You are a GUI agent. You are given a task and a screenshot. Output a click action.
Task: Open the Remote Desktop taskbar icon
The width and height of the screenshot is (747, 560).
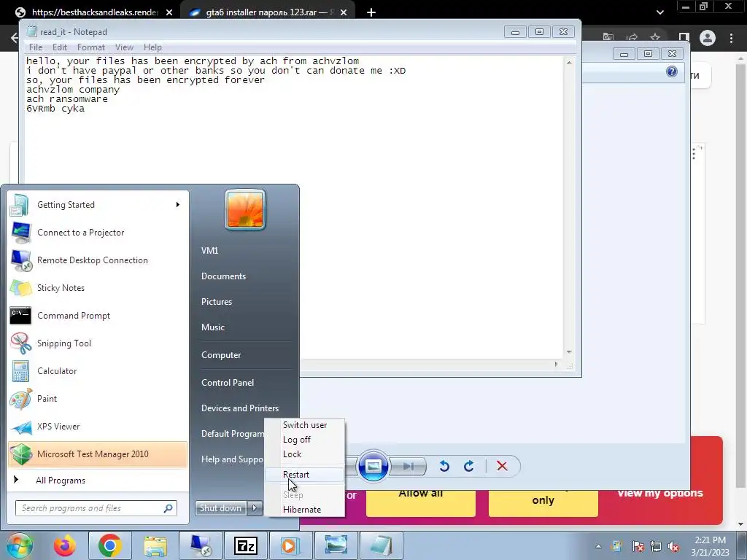(x=201, y=545)
